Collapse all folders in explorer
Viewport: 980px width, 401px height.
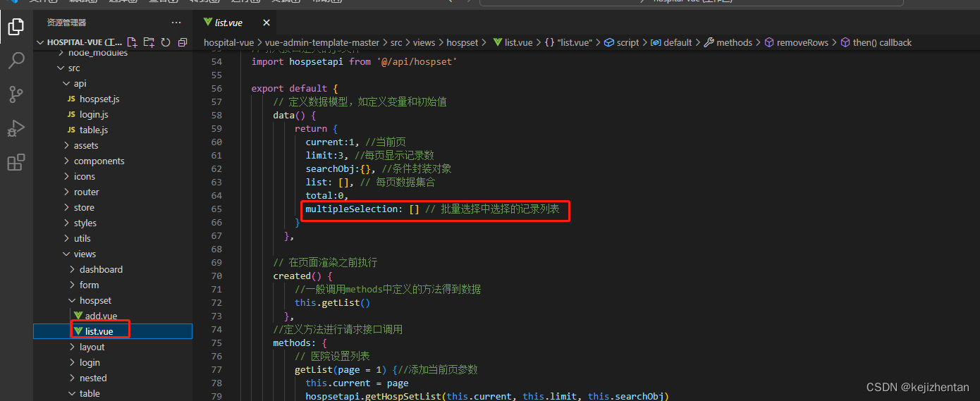pos(183,42)
